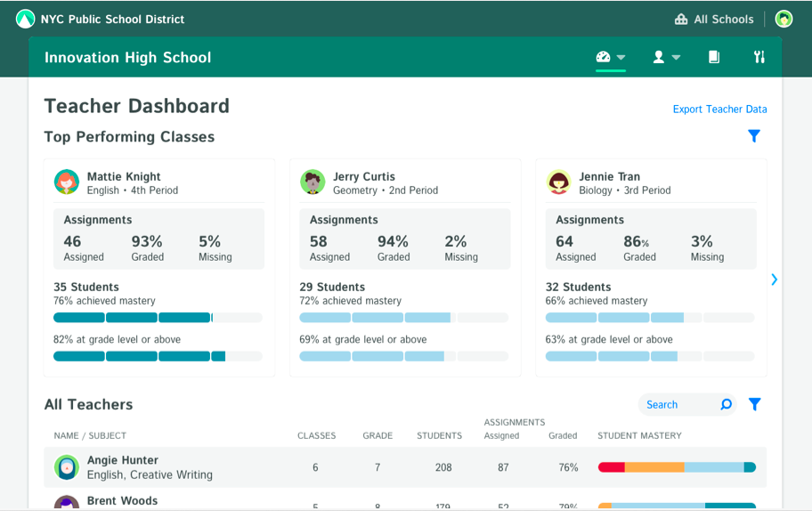Show next classes with right chevron
This screenshot has width=812, height=511.
tap(774, 280)
